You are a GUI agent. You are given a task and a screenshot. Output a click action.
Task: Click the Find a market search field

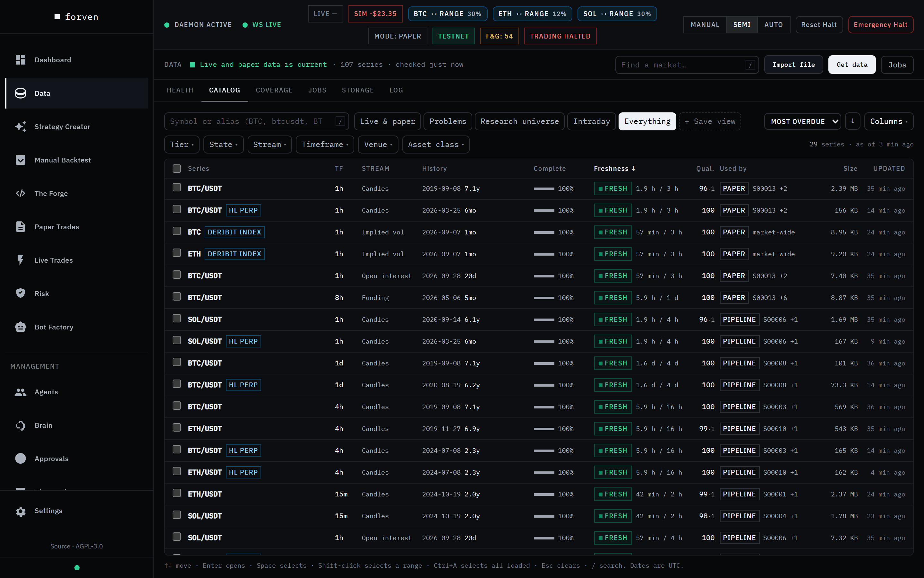(687, 65)
